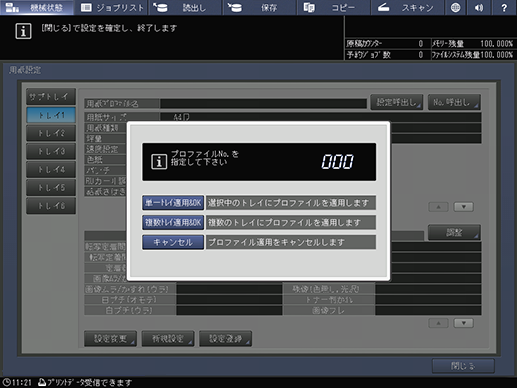This screenshot has width=517, height=388.
Task: Click the 閉じる close button
Action: 463,366
